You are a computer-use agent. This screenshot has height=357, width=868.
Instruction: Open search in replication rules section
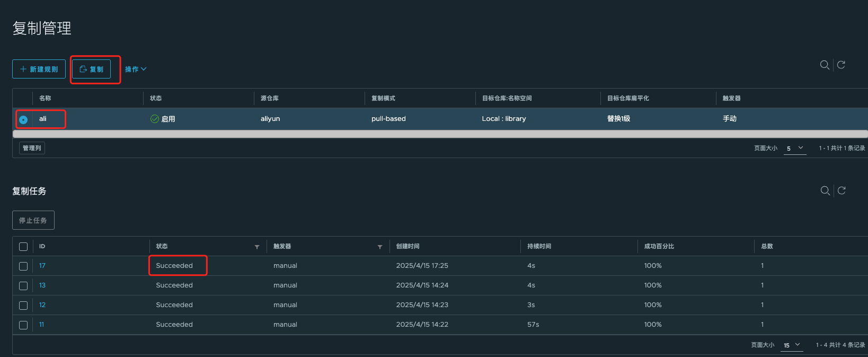pos(825,65)
